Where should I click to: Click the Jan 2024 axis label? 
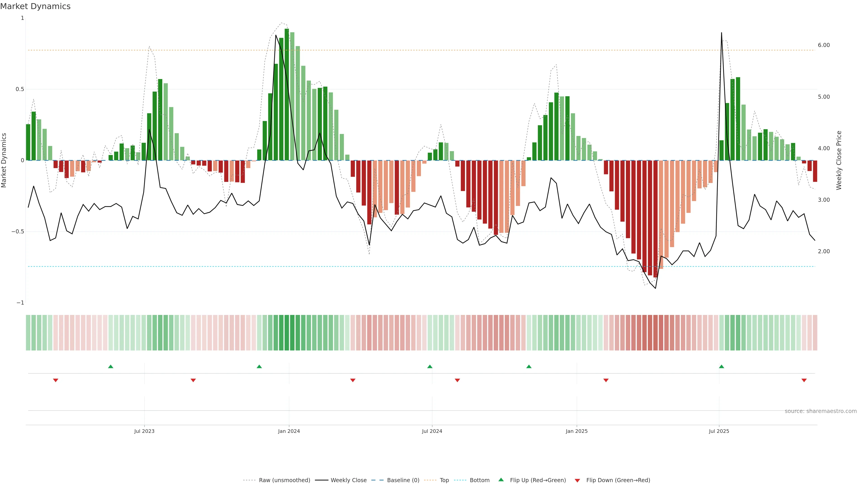[x=289, y=431]
